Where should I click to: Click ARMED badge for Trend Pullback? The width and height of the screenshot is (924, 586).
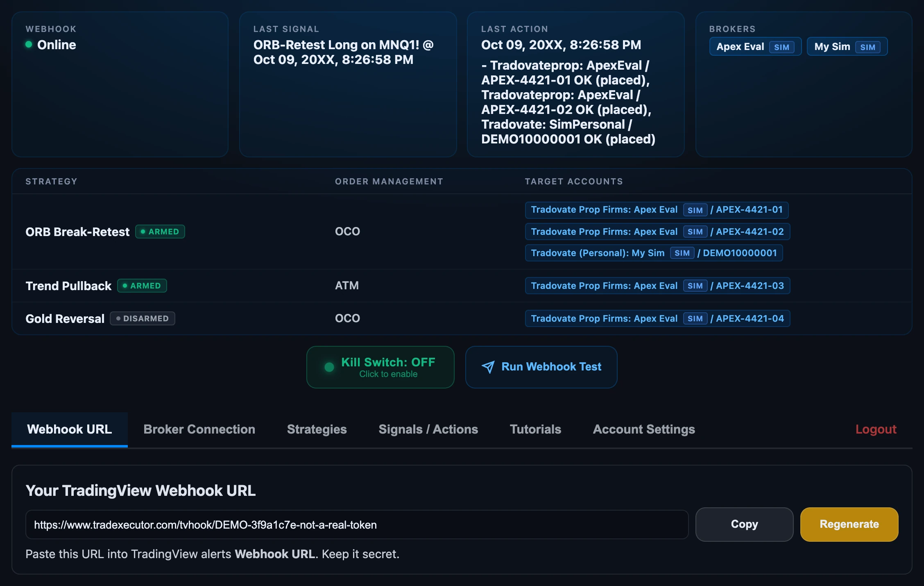coord(142,286)
